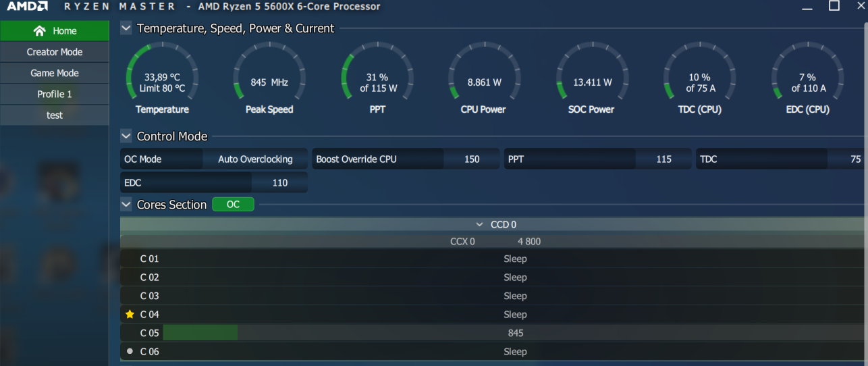Click the green OC badge
868x366 pixels.
pos(233,204)
